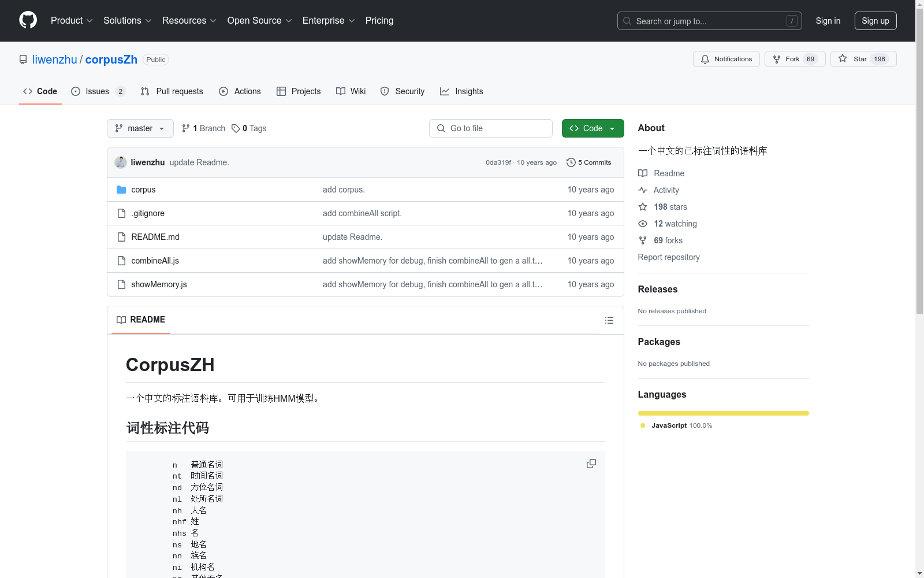Click the 69 fork count badge
The height and width of the screenshot is (578, 924).
click(810, 59)
